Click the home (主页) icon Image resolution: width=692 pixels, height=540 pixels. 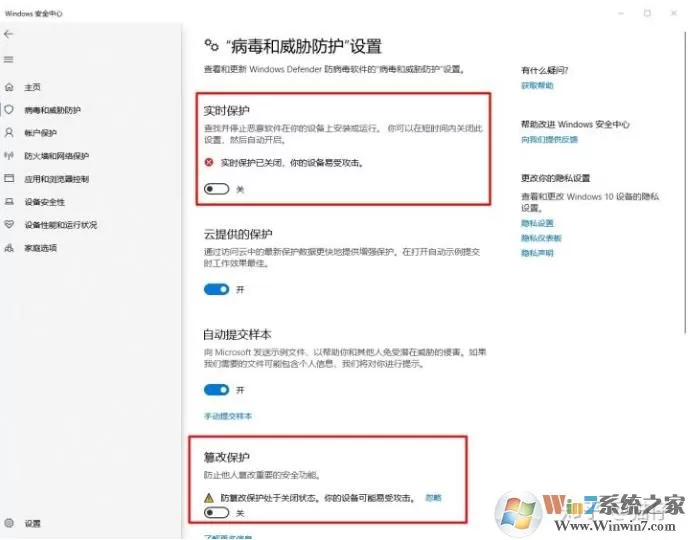coord(9,87)
